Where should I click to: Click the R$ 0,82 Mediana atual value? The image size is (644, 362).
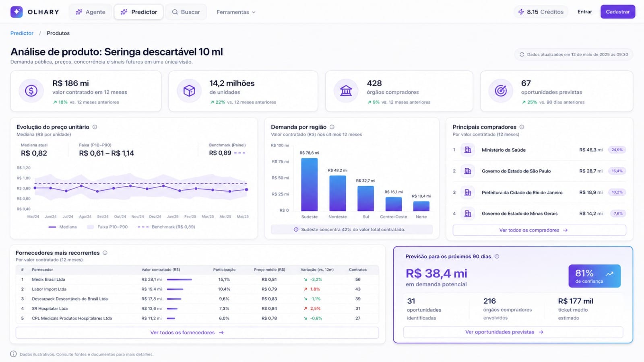(34, 153)
